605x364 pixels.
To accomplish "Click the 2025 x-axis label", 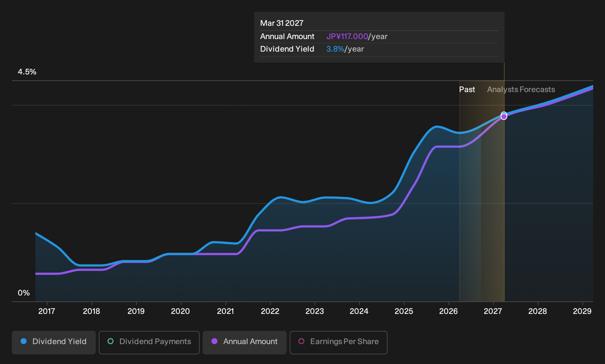I will point(404,311).
